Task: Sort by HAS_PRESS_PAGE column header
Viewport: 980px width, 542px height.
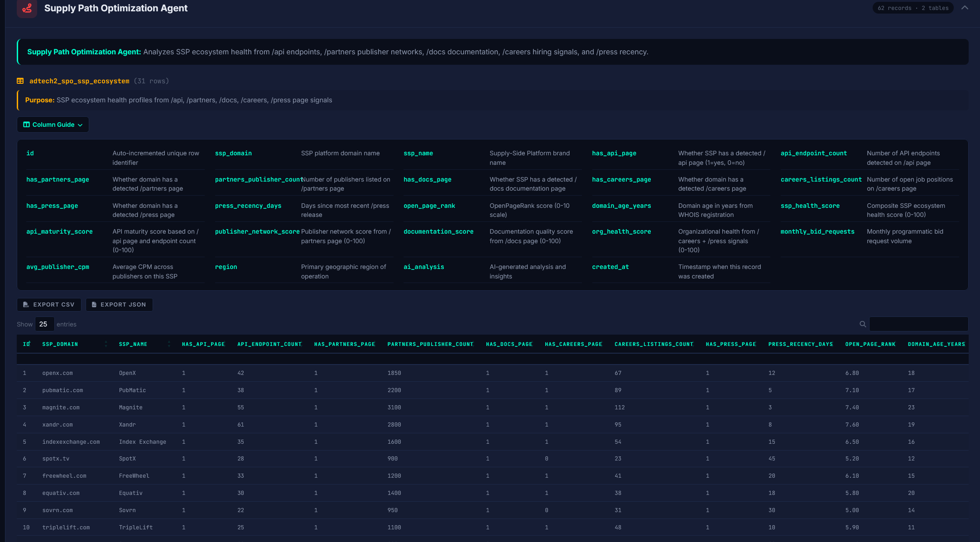Action: 730,344
